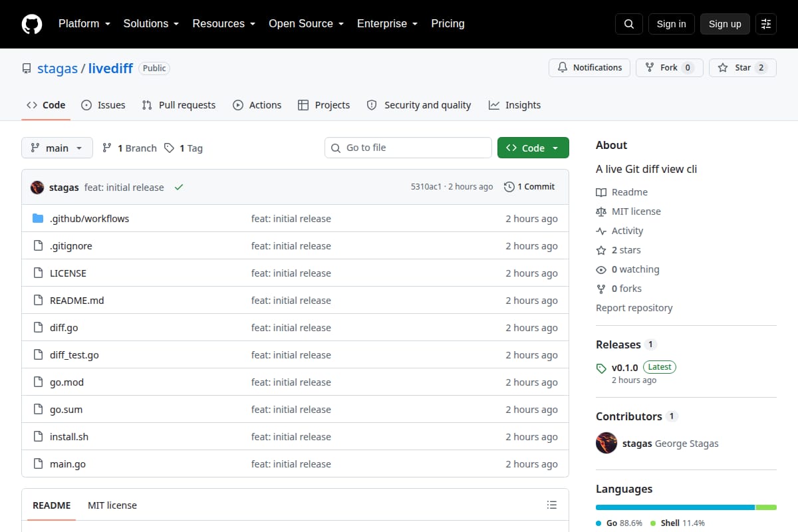Click the book icon next to Readme
This screenshot has width=798, height=532.
point(601,192)
